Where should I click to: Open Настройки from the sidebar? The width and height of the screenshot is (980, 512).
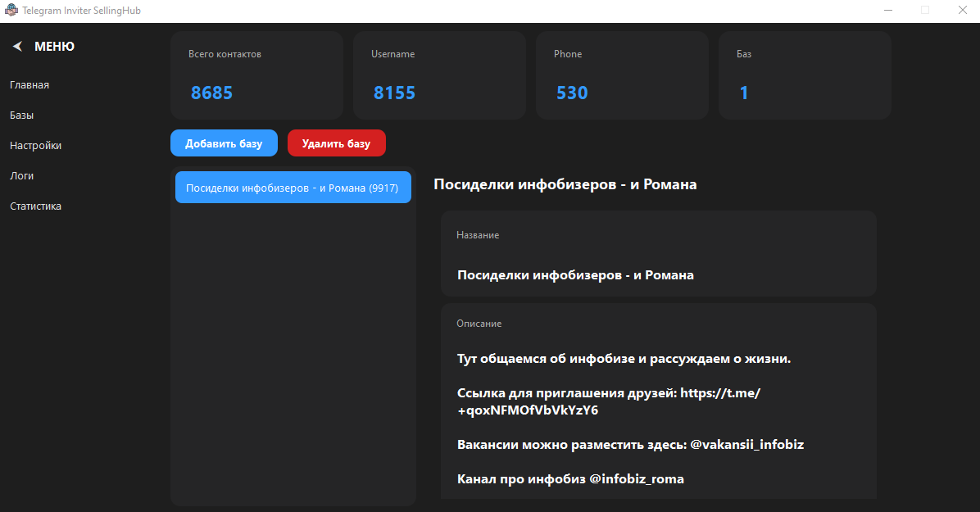click(35, 146)
